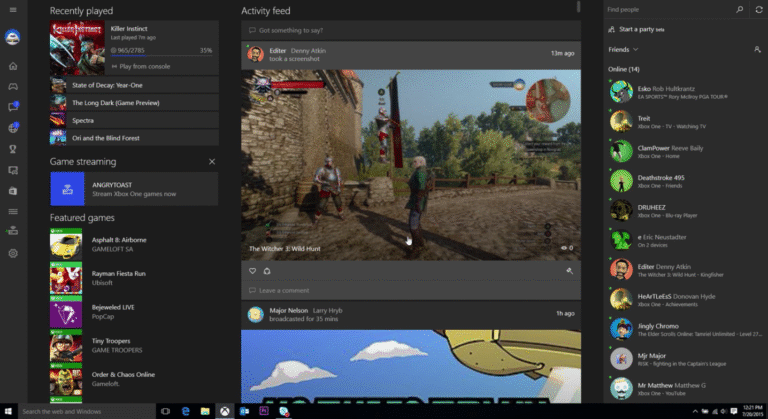Select Spectra in Recently played
The height and width of the screenshot is (419, 768).
tap(134, 121)
